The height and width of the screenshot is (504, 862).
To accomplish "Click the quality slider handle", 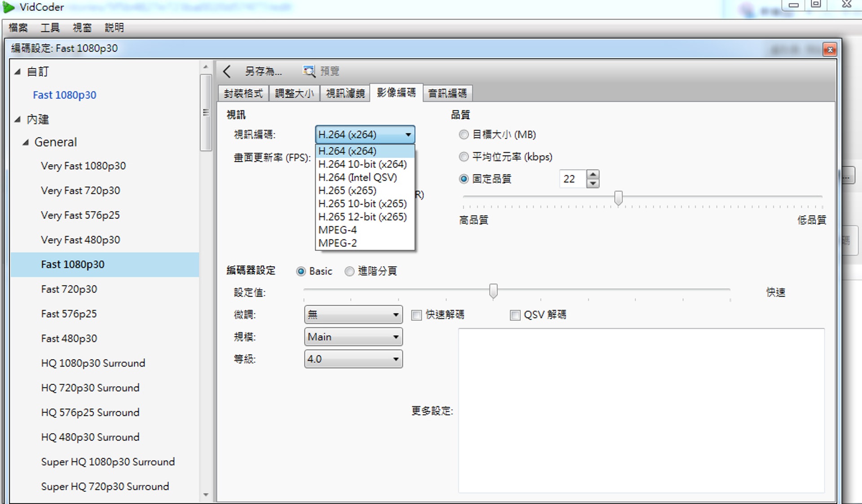I will 618,197.
